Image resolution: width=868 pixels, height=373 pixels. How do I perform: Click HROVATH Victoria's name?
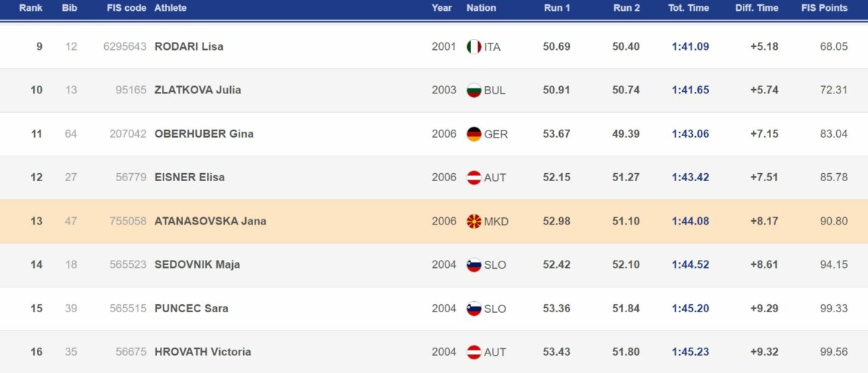point(203,351)
